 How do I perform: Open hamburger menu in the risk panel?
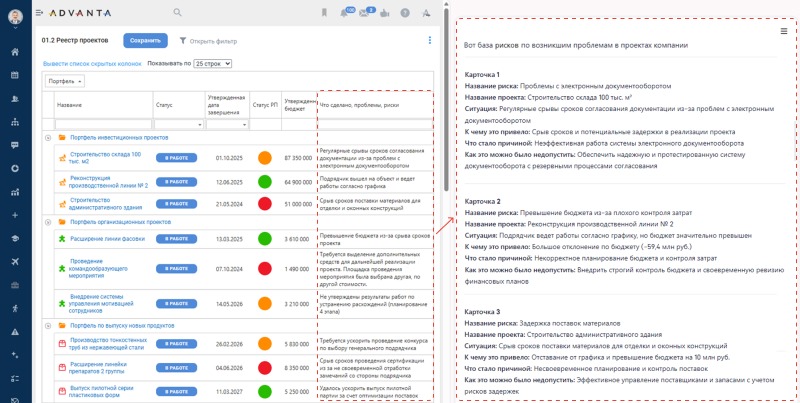[x=784, y=31]
